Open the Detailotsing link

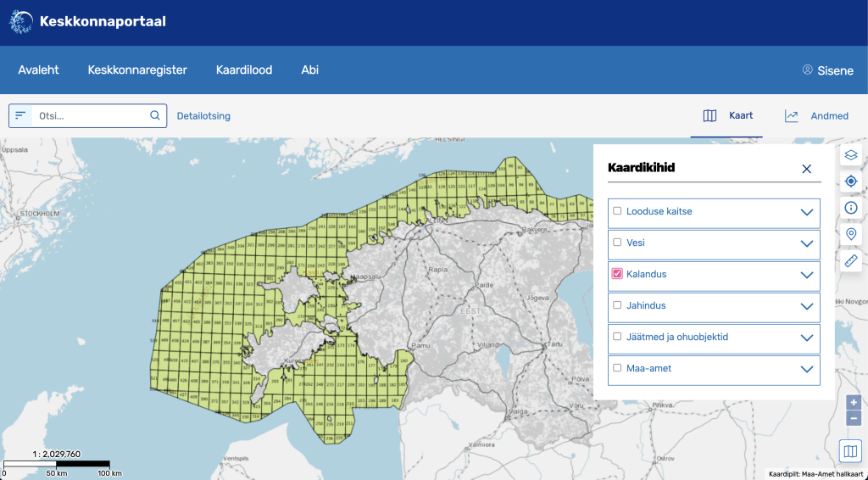[x=203, y=116]
